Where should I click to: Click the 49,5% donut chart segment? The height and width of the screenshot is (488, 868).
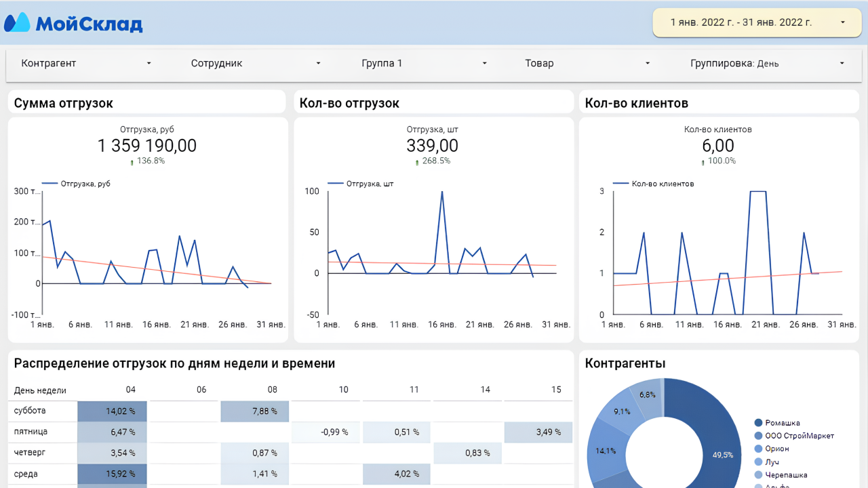[723, 455]
